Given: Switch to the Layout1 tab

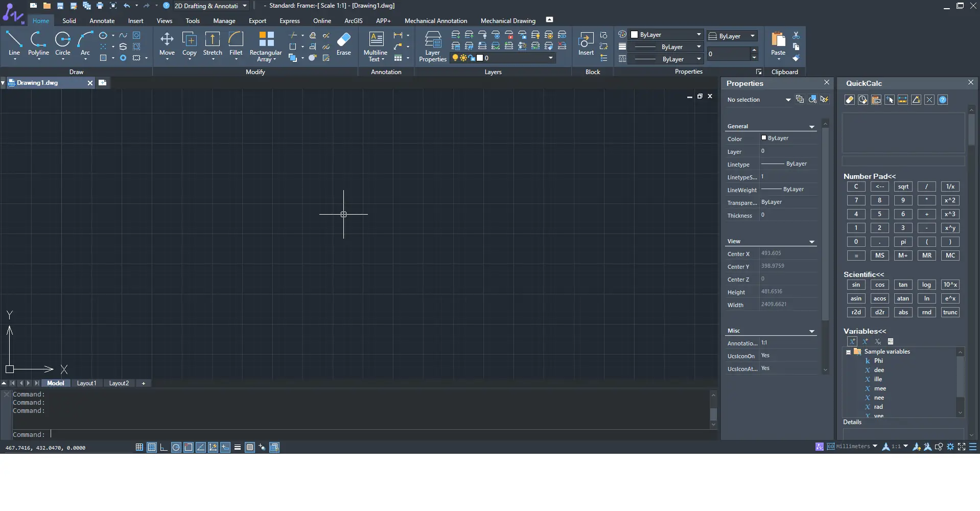Looking at the screenshot, I should pyautogui.click(x=86, y=383).
